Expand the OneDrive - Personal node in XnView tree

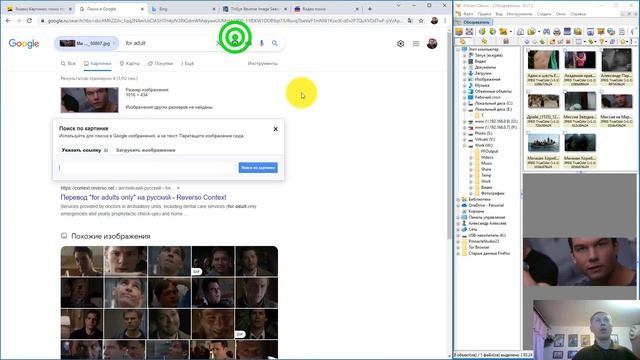pos(458,205)
